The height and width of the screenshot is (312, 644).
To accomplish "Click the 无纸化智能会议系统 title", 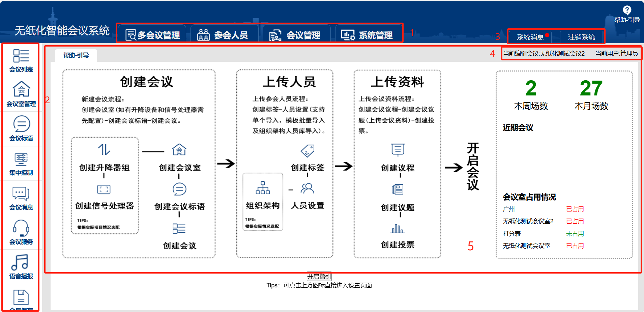I will 62,31.
